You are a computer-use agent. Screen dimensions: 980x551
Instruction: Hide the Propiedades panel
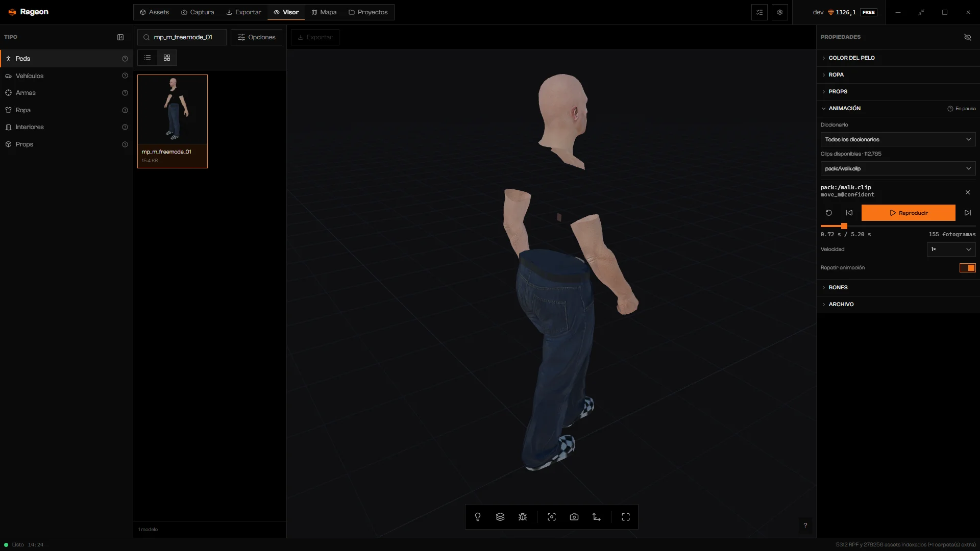968,37
